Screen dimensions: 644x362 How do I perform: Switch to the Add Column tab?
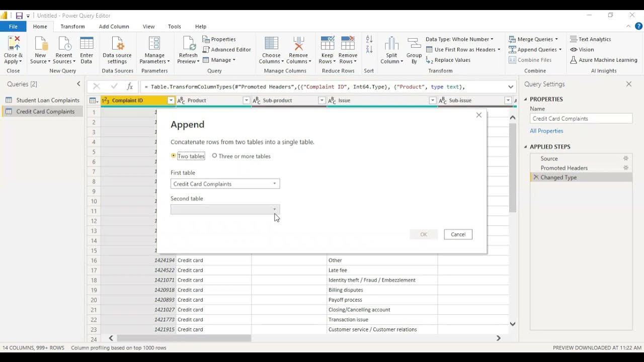point(114,27)
